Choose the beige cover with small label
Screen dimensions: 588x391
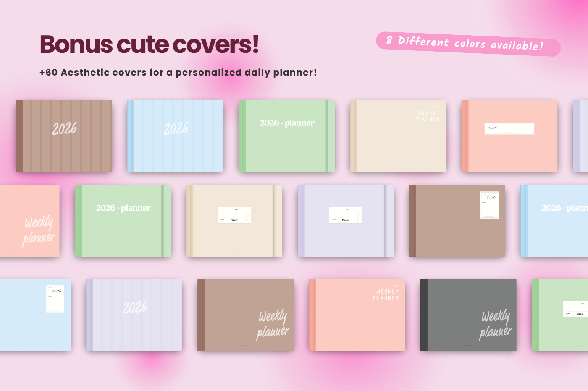234,221
